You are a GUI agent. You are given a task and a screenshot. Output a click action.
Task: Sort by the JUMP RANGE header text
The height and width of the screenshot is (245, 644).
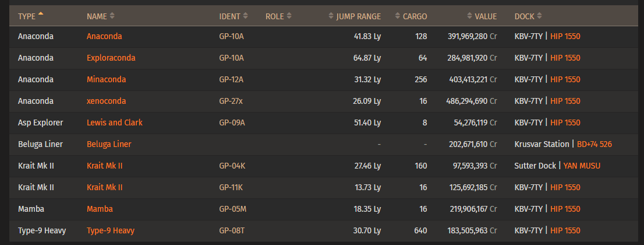pyautogui.click(x=359, y=16)
